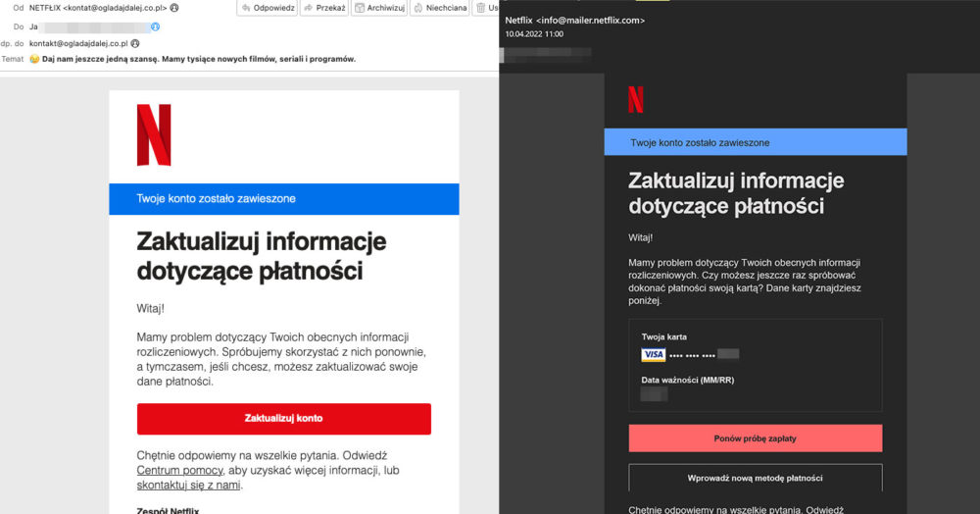Click the Temat subject label
The image size is (980, 514).
point(13,59)
